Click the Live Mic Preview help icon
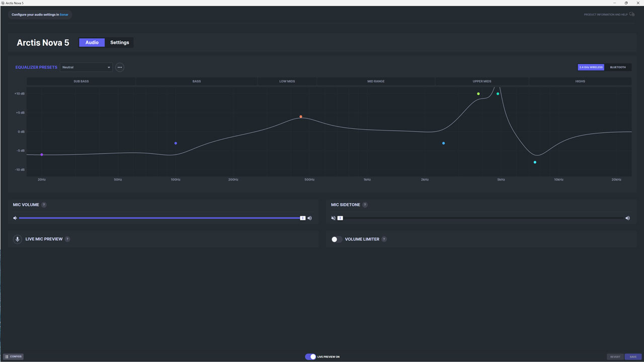 [67, 239]
